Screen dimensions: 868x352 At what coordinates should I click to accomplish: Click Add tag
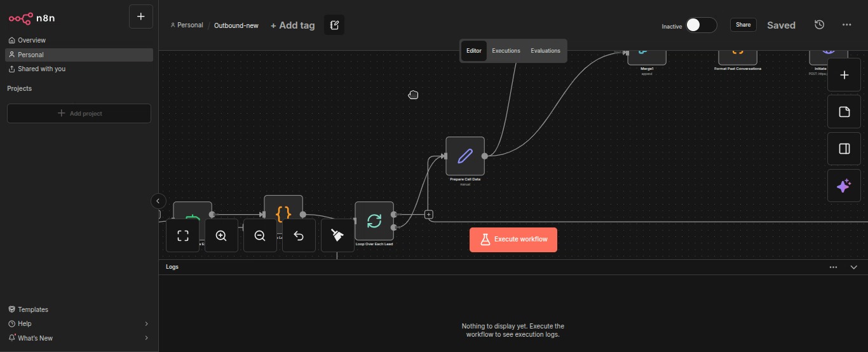292,25
